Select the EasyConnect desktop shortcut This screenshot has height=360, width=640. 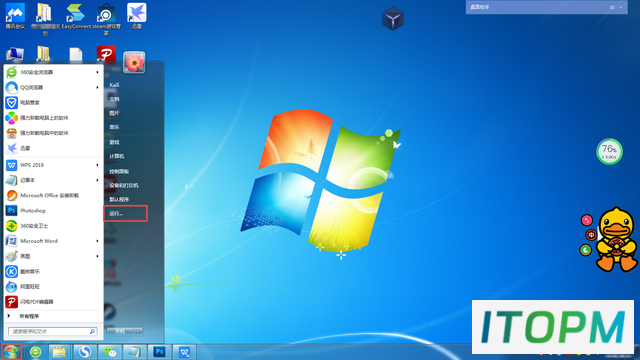(76, 16)
